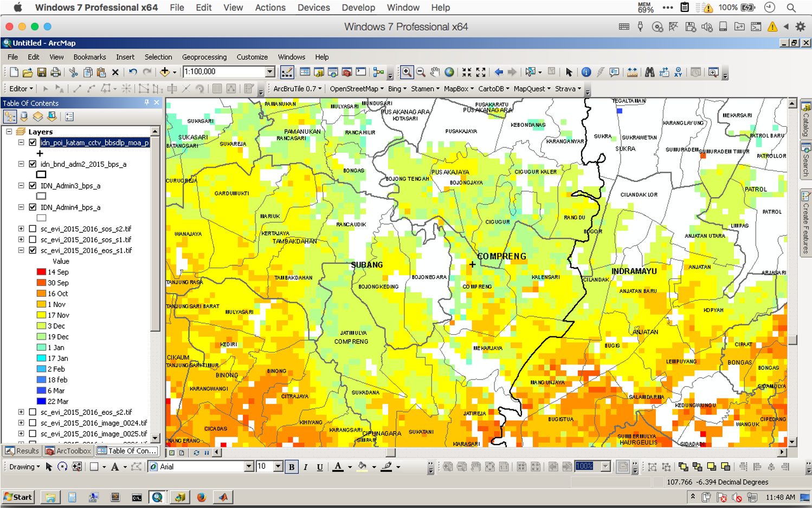
Task: Click the red 14 Sep legend swatch
Action: tap(41, 272)
